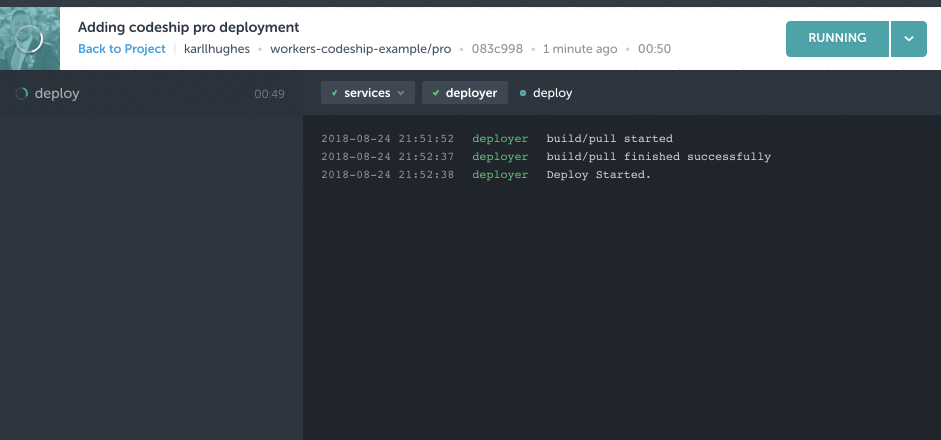The width and height of the screenshot is (941, 440).
Task: Click timestamp 2018-08-24 21:52:38
Action: 388,175
